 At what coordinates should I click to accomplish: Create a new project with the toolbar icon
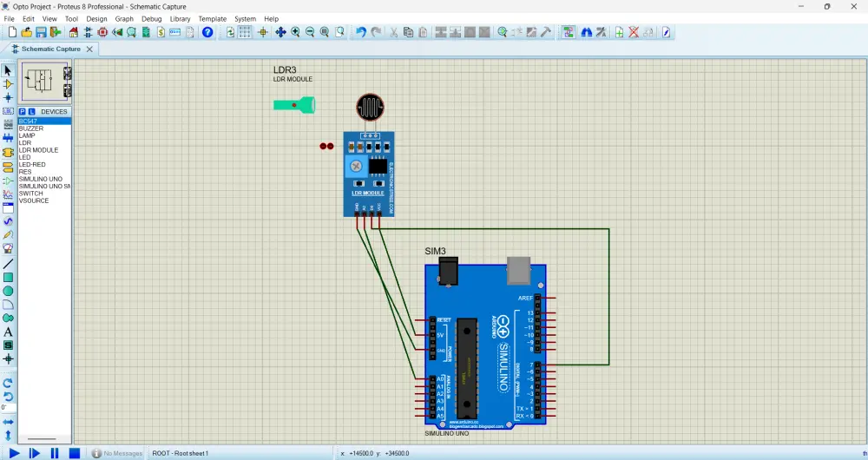[12, 32]
